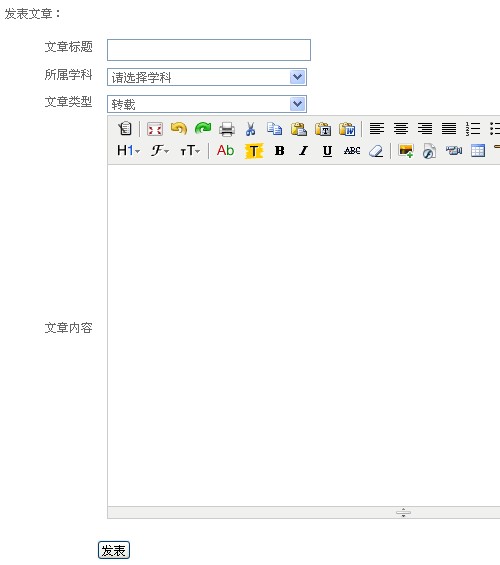
Task: Click the print icon in editor toolbar
Action: click(x=227, y=129)
